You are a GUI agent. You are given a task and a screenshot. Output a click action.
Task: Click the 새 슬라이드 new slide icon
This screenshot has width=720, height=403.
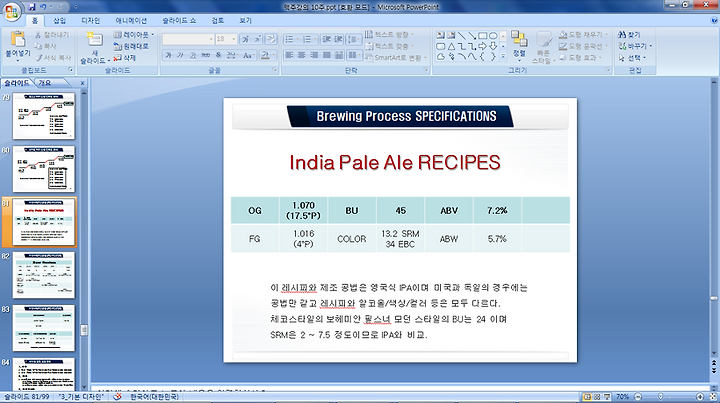click(x=94, y=39)
